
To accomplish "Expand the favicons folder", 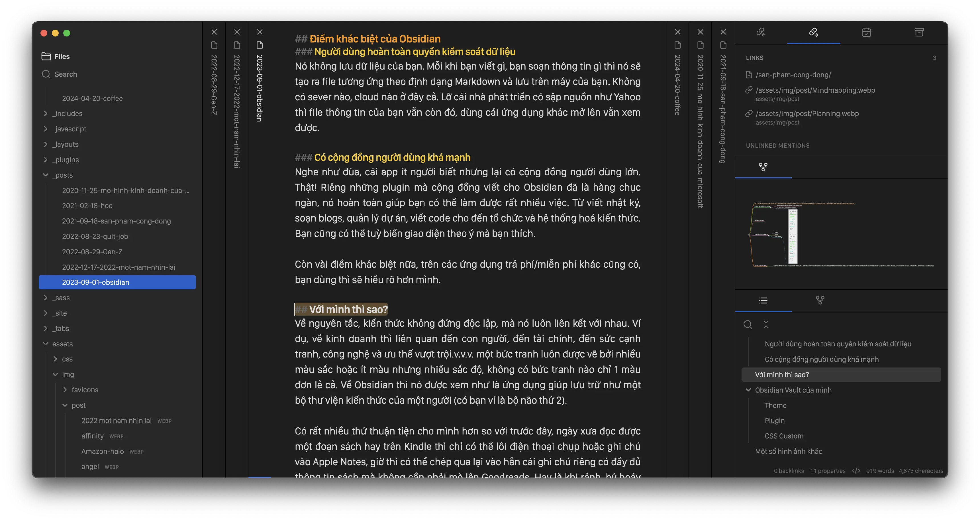I will (x=65, y=390).
